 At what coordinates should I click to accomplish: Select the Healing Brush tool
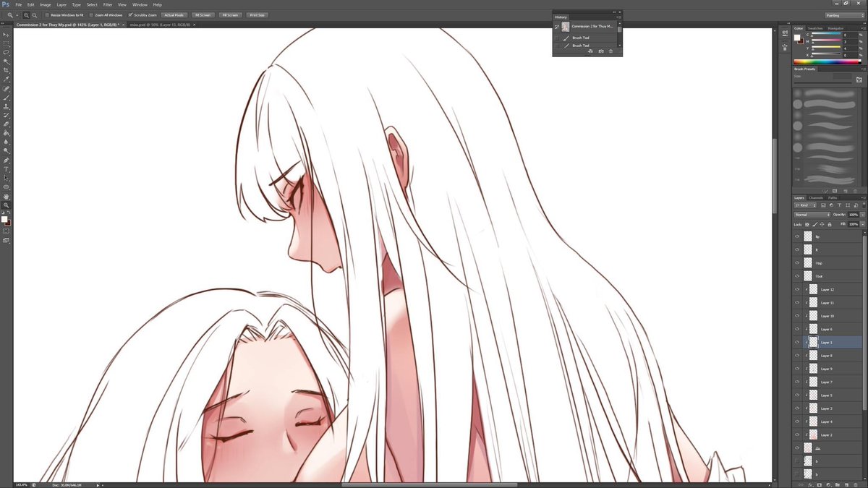(7, 88)
